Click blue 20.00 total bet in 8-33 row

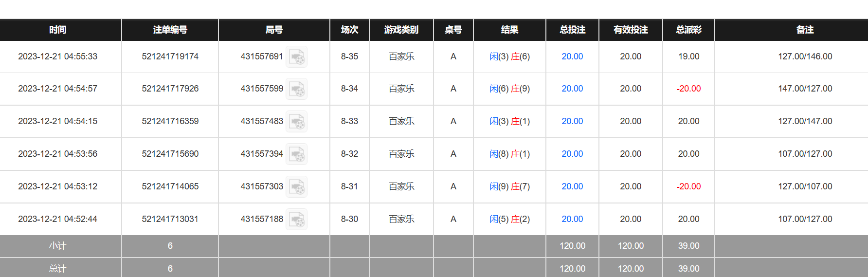point(572,121)
